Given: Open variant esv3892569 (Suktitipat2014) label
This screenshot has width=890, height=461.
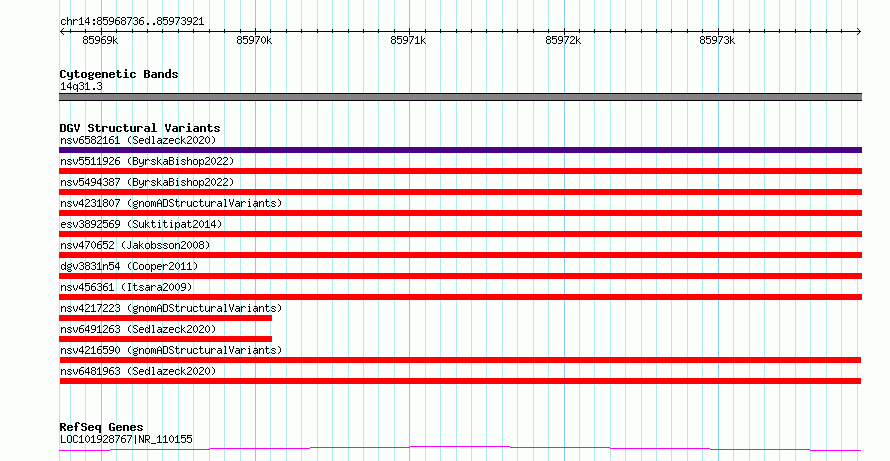Looking at the screenshot, I should coord(141,224).
